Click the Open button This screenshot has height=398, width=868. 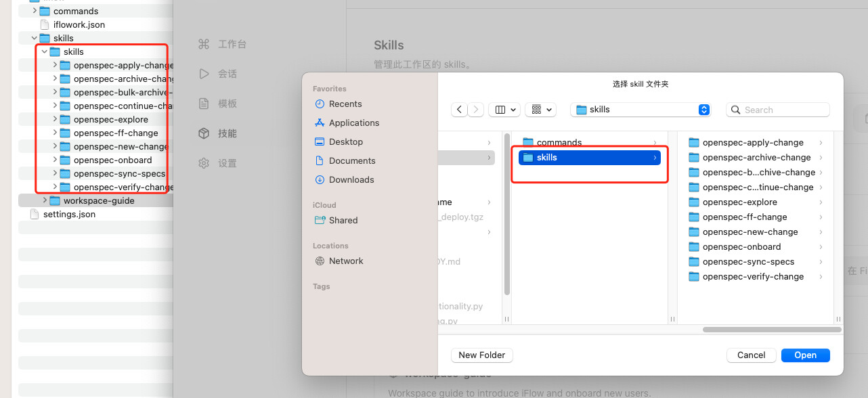[x=805, y=355]
